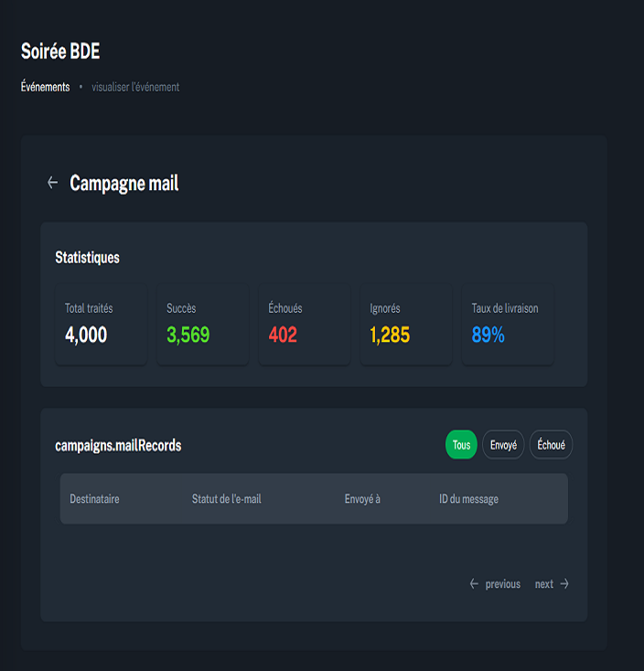644x671 pixels.
Task: Click the Envoyé à column header
Action: [x=362, y=499]
